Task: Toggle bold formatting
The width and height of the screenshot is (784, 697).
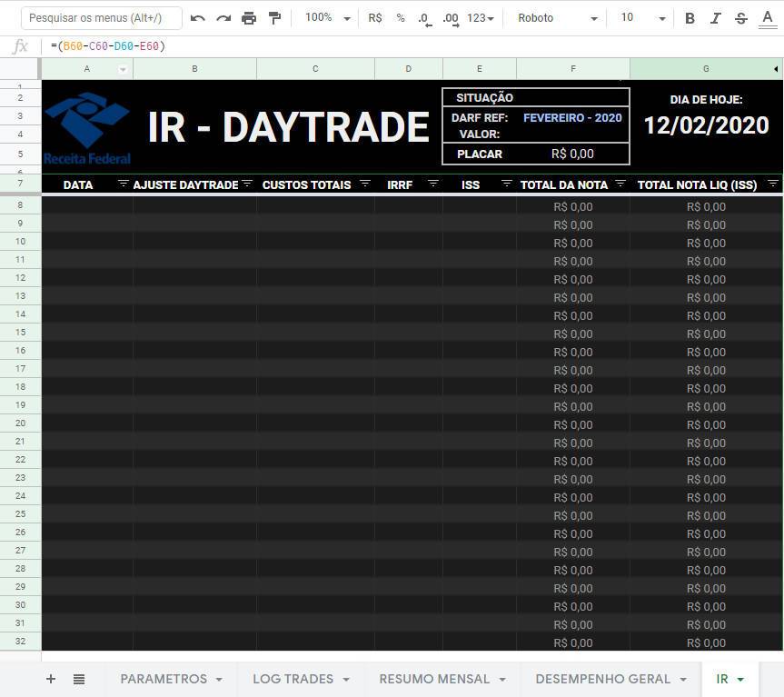Action: [x=690, y=18]
